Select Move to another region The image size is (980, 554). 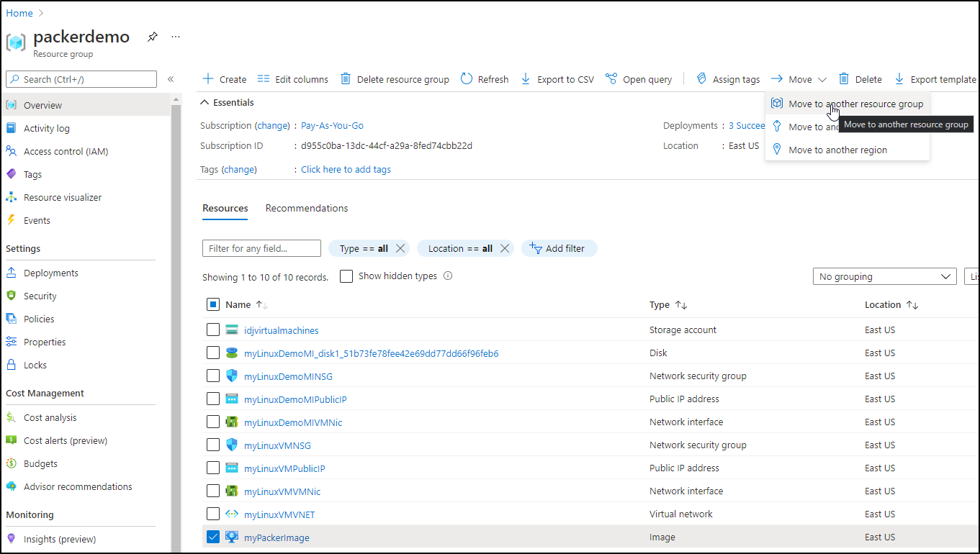tap(848, 150)
